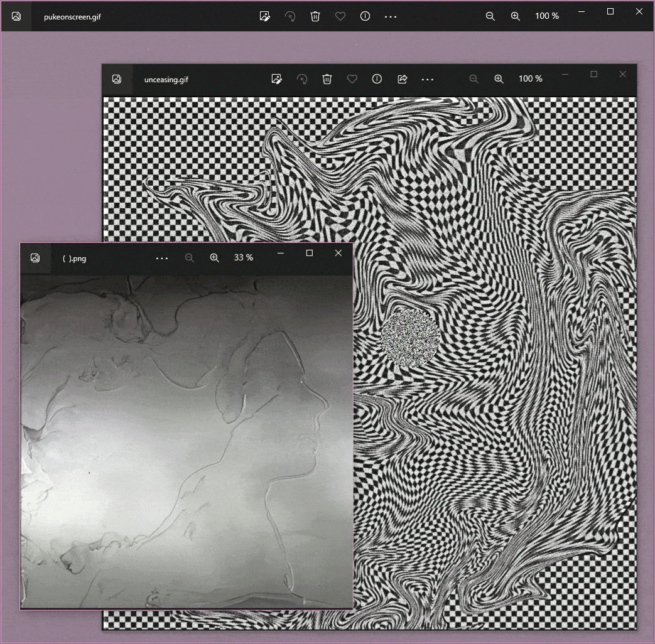Click the grayscale image in ( ).png window

(x=187, y=442)
